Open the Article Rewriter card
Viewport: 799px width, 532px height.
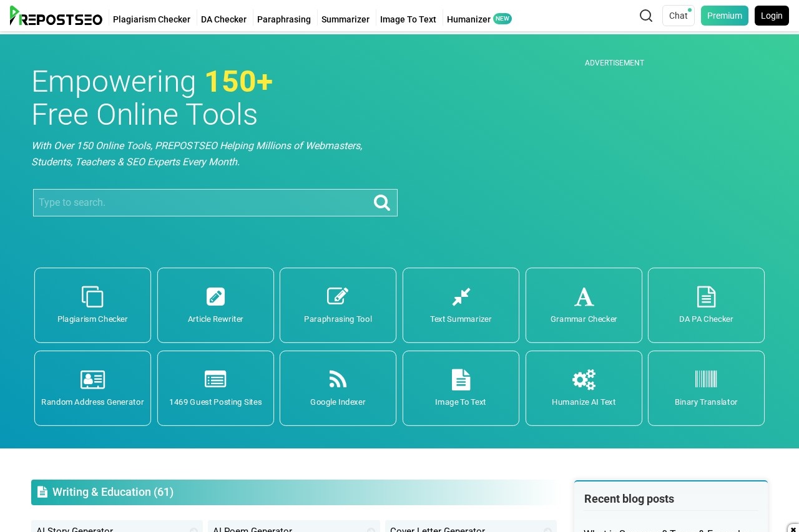[x=215, y=305]
